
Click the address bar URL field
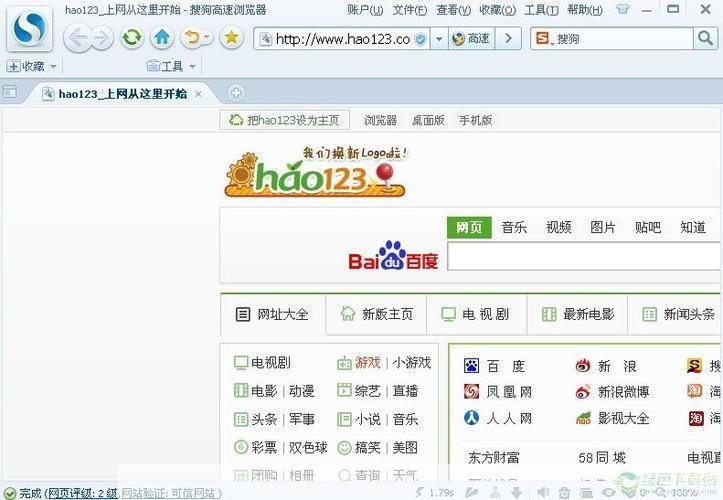[343, 39]
